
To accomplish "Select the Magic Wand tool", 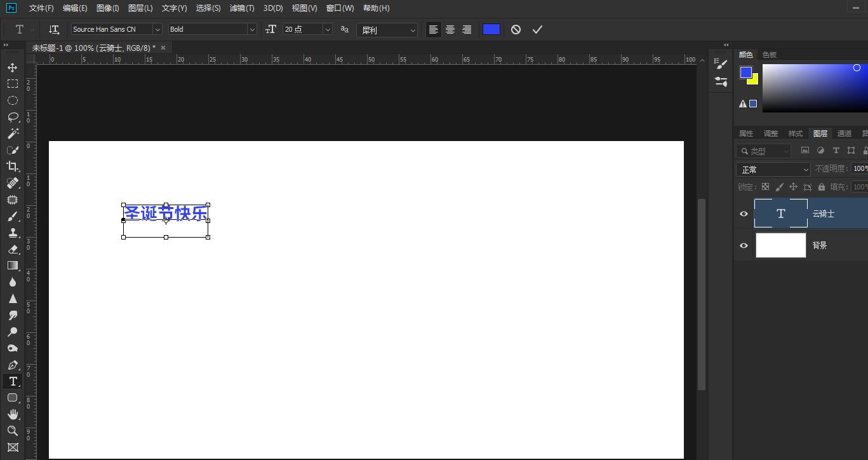I will click(x=12, y=133).
